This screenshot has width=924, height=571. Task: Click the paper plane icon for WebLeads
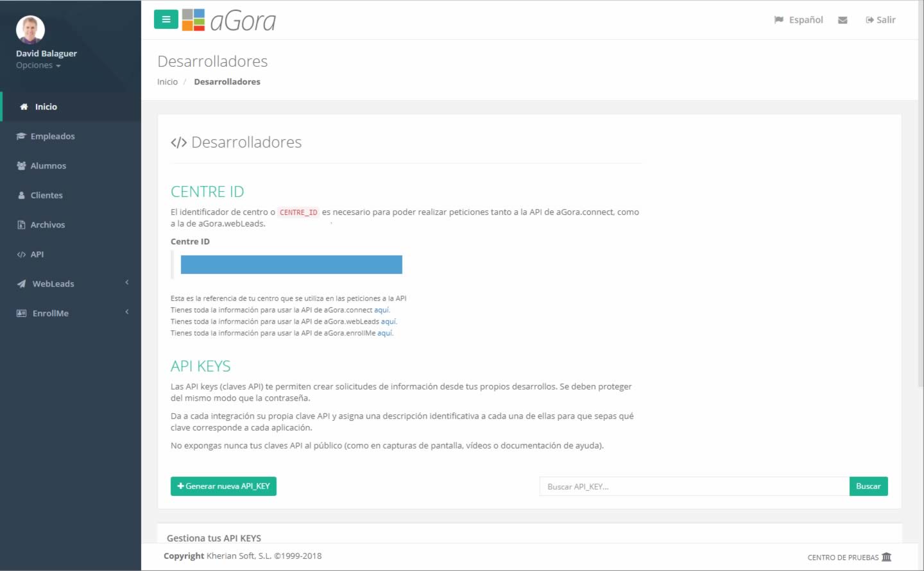coord(22,284)
